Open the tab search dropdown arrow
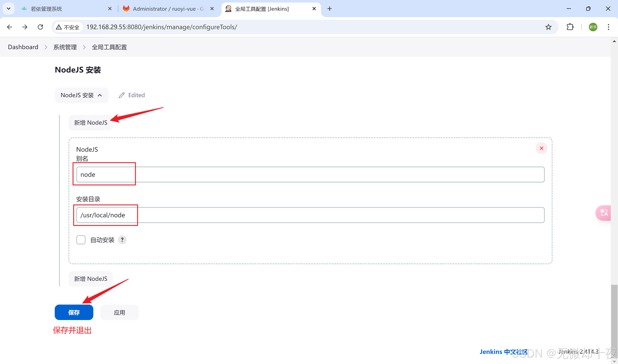Viewport: 618px width, 364px height. (x=9, y=9)
